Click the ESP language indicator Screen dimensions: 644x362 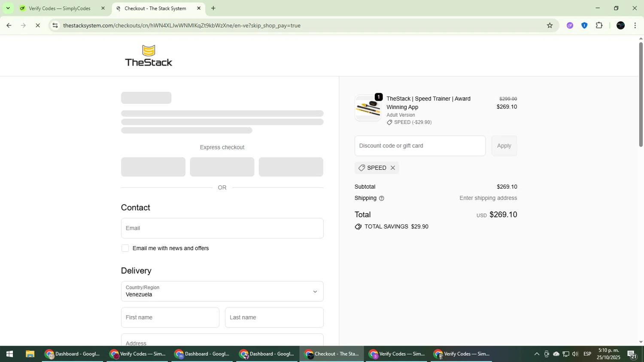[587, 354]
